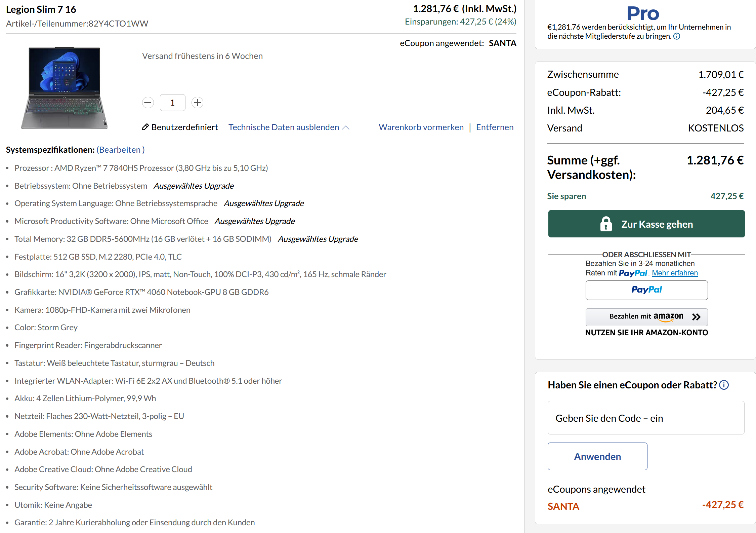The image size is (756, 533).
Task: Click the Versand frühestens in 6 Wochen text
Action: click(202, 56)
